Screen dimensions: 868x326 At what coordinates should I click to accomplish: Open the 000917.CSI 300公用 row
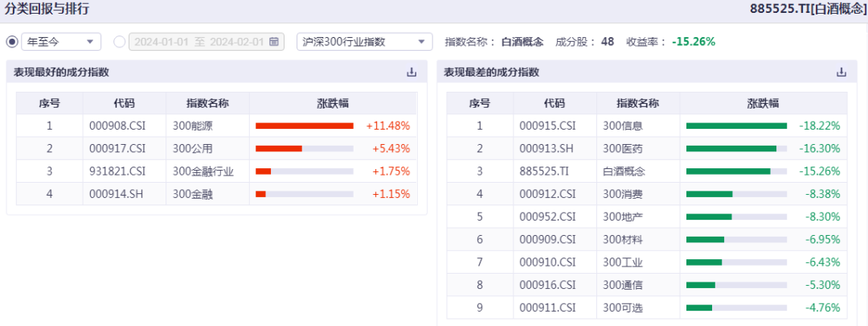[x=216, y=149]
